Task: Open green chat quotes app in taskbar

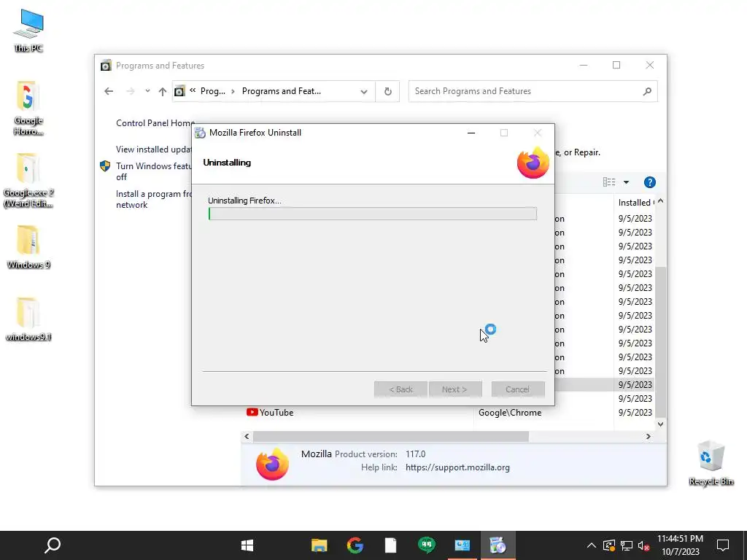Action: pyautogui.click(x=426, y=545)
